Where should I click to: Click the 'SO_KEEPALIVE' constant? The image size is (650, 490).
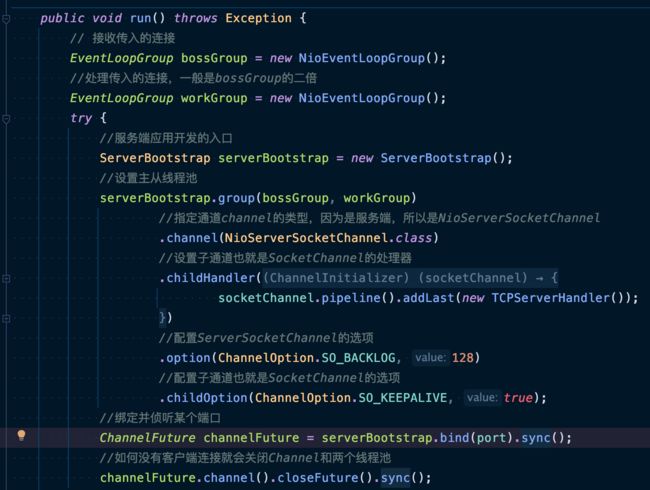click(x=403, y=398)
